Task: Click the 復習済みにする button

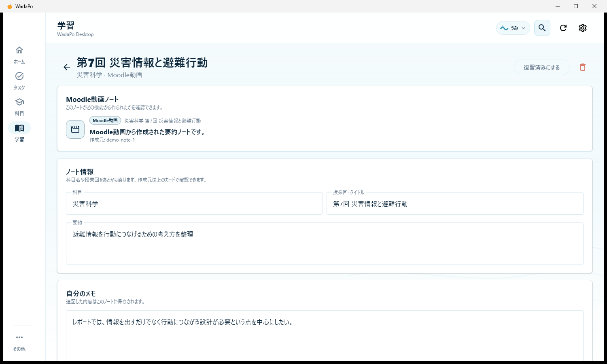Action: click(542, 67)
